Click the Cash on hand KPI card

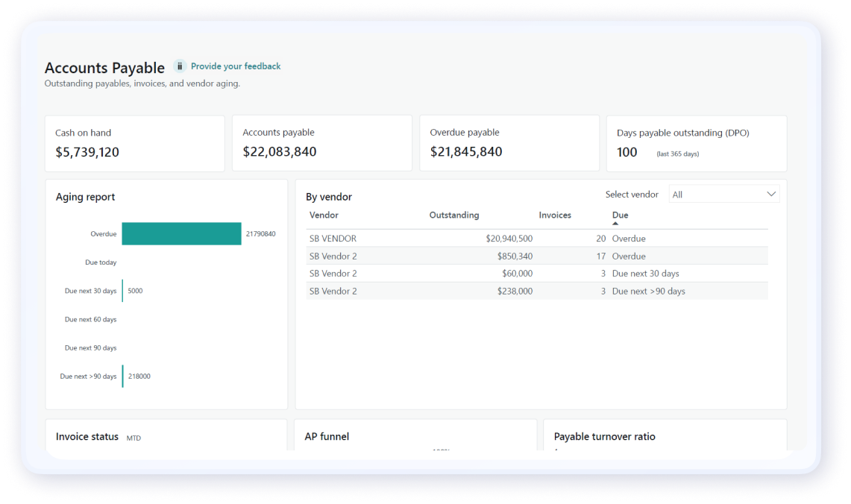pyautogui.click(x=134, y=142)
